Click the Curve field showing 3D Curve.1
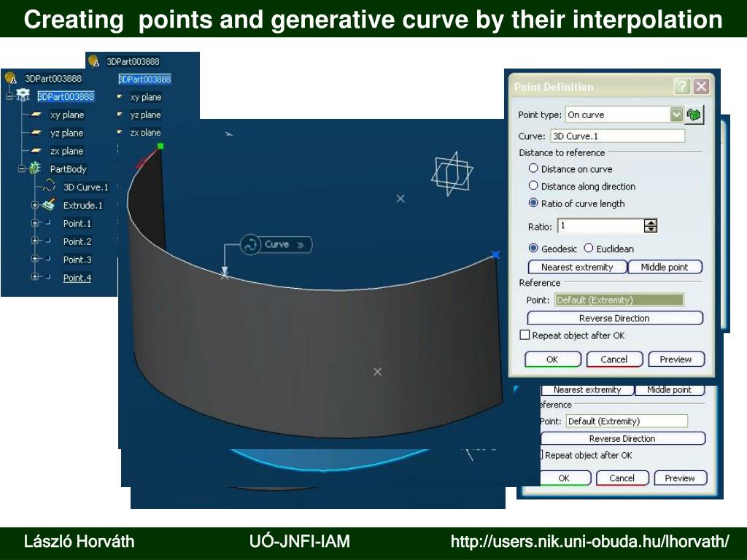 [617, 136]
